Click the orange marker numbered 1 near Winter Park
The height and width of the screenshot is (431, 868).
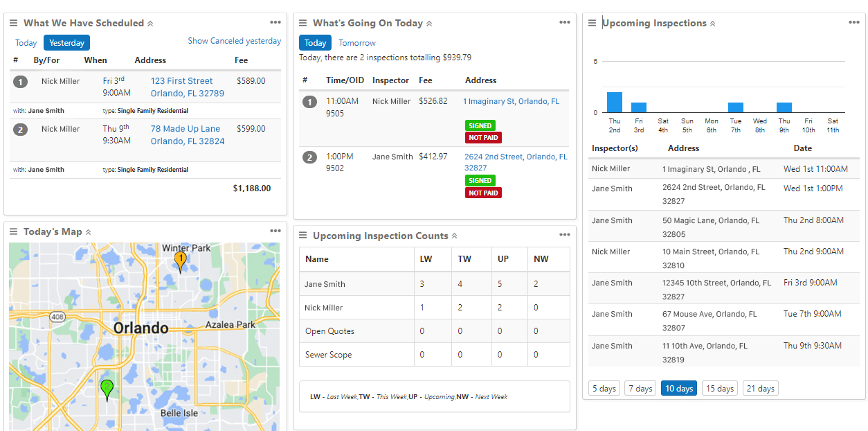point(180,259)
